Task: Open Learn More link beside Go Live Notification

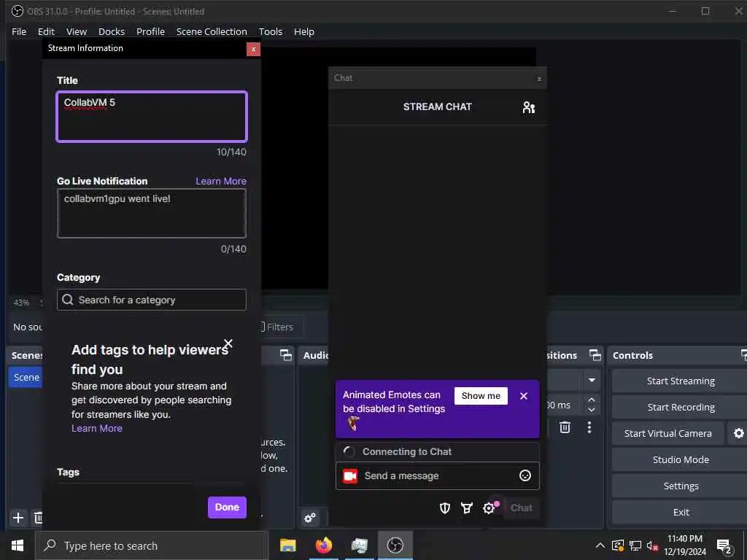Action: 220,181
